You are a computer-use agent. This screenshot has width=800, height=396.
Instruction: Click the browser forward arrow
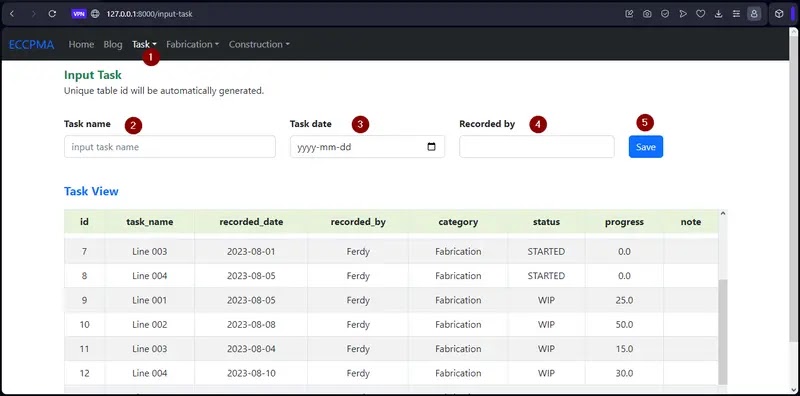point(33,14)
